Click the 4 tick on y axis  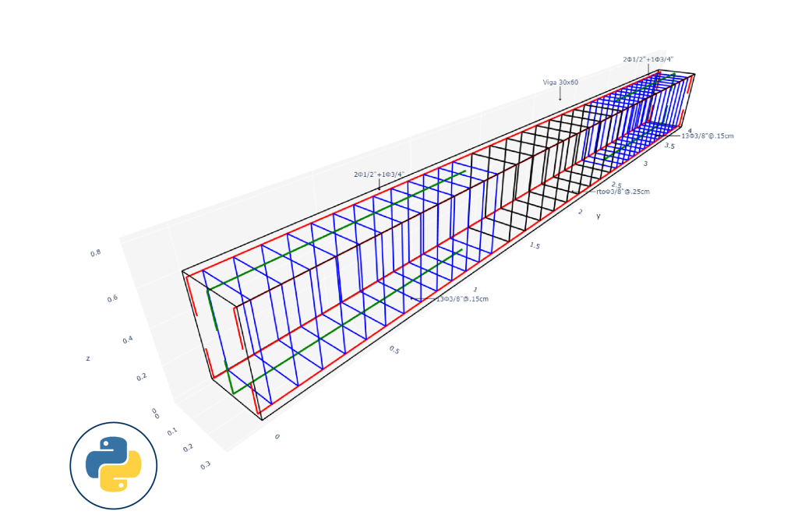coord(689,130)
